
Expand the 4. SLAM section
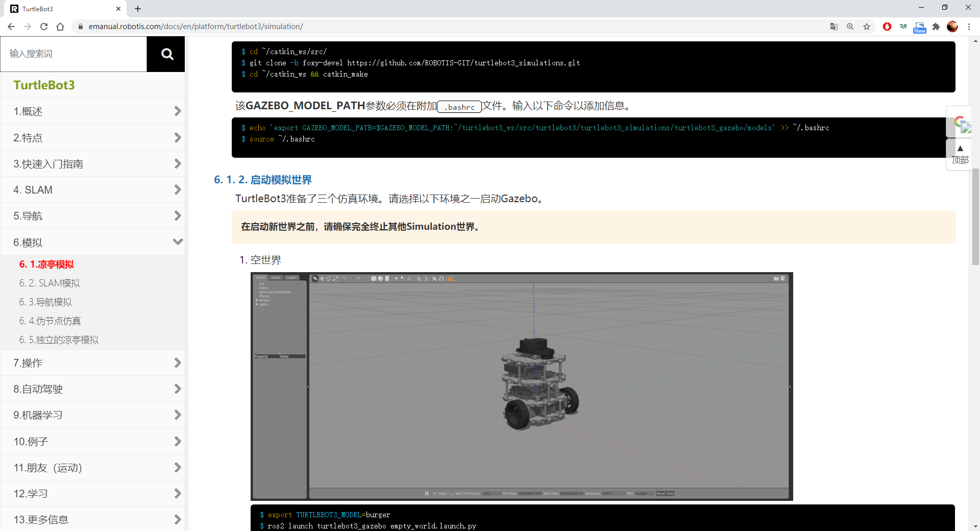click(92, 190)
